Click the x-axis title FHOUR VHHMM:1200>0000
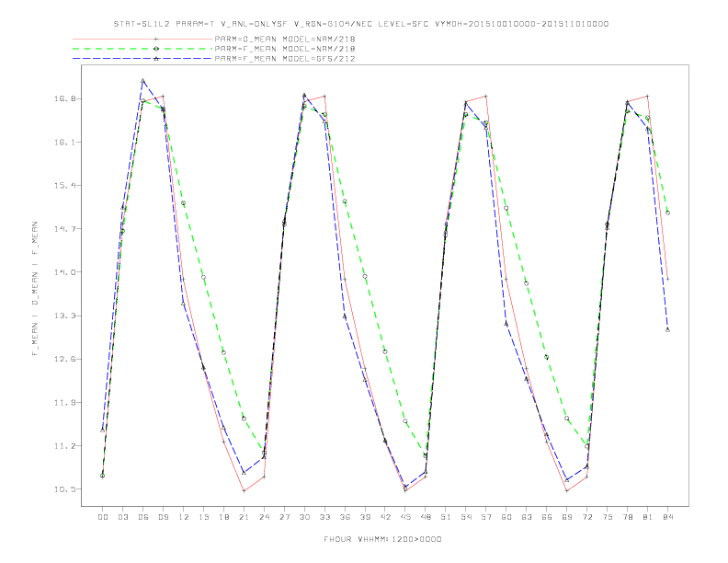 point(382,539)
